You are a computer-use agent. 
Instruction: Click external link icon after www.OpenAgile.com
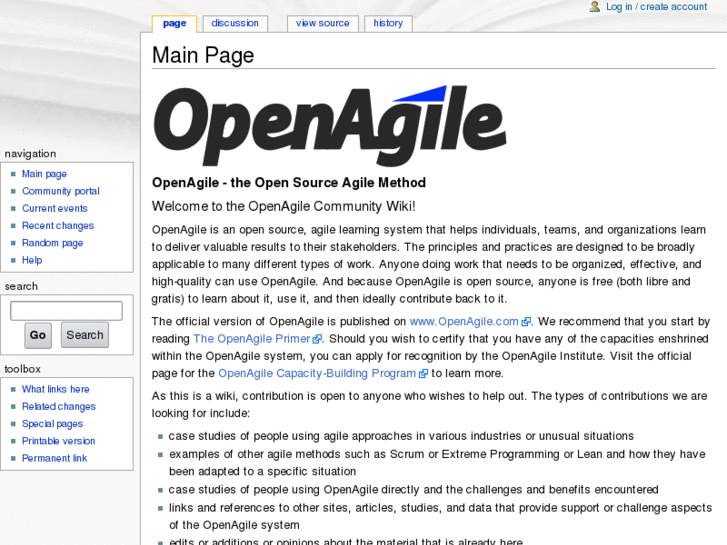526,322
